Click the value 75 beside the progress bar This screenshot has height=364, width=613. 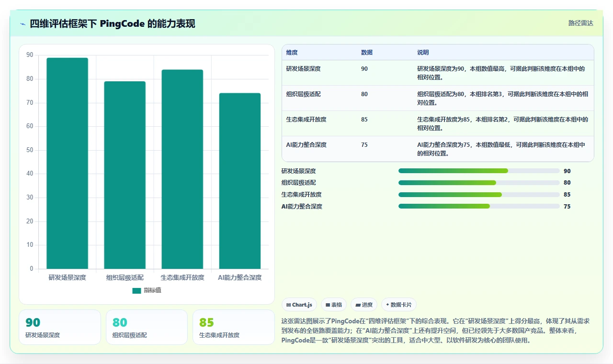568,206
